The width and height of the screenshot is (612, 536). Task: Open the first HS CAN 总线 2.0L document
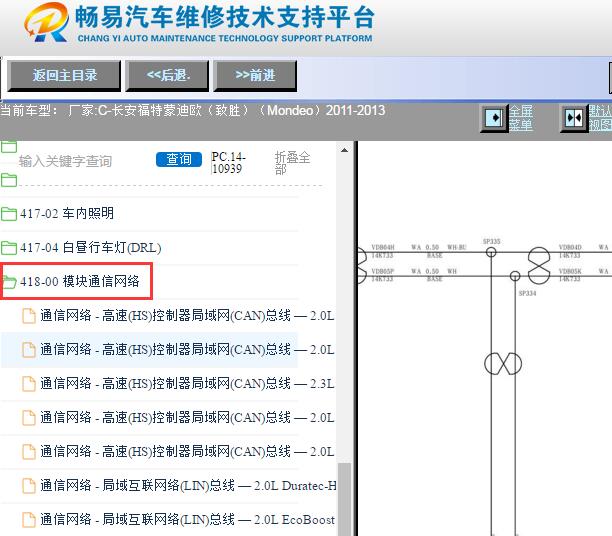(x=187, y=315)
